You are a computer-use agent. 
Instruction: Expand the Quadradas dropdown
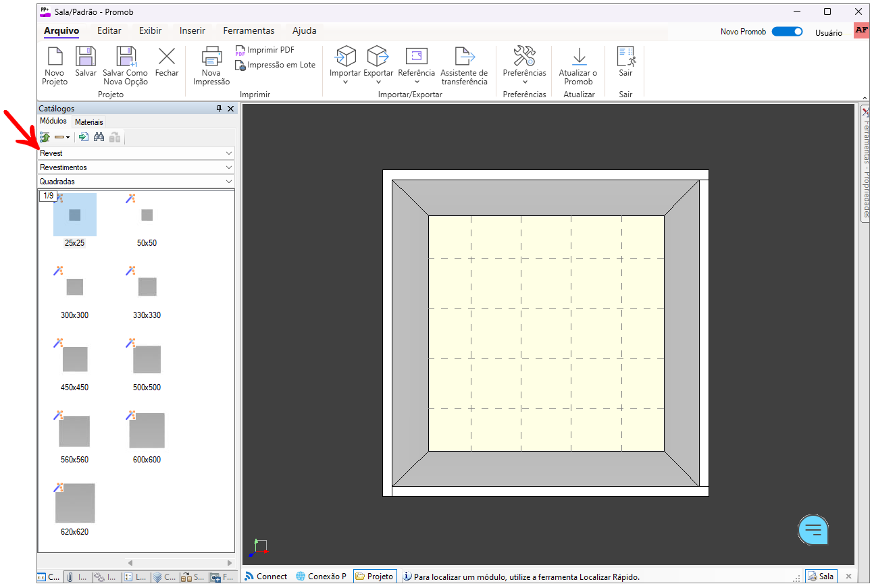[x=228, y=182]
